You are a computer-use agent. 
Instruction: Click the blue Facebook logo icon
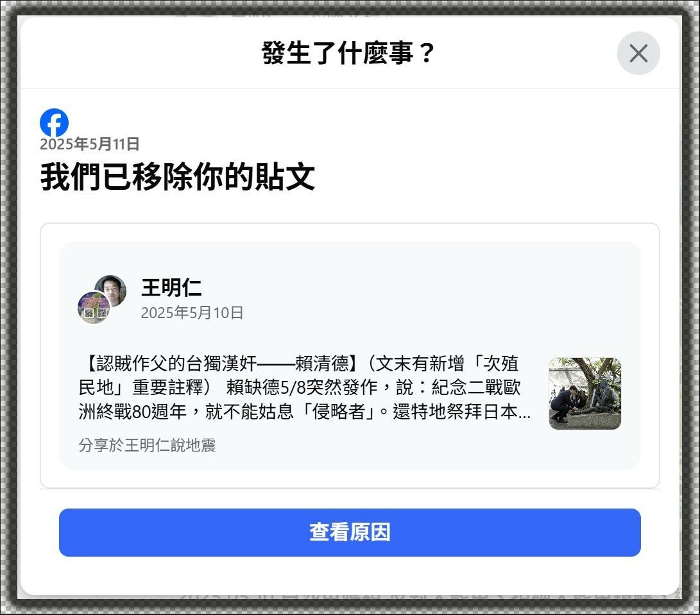pos(54,122)
